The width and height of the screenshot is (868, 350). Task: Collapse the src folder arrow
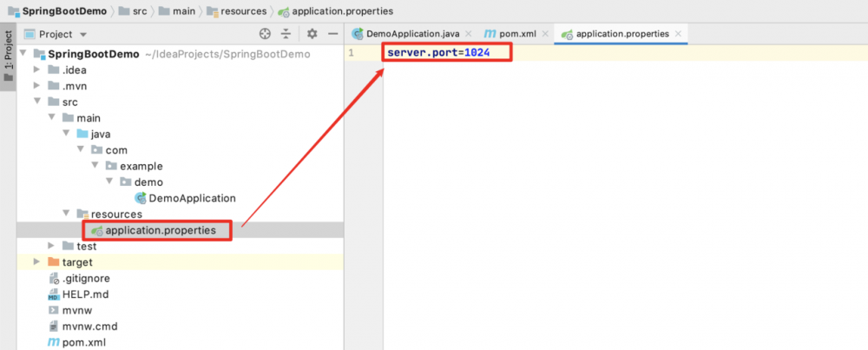coord(37,102)
